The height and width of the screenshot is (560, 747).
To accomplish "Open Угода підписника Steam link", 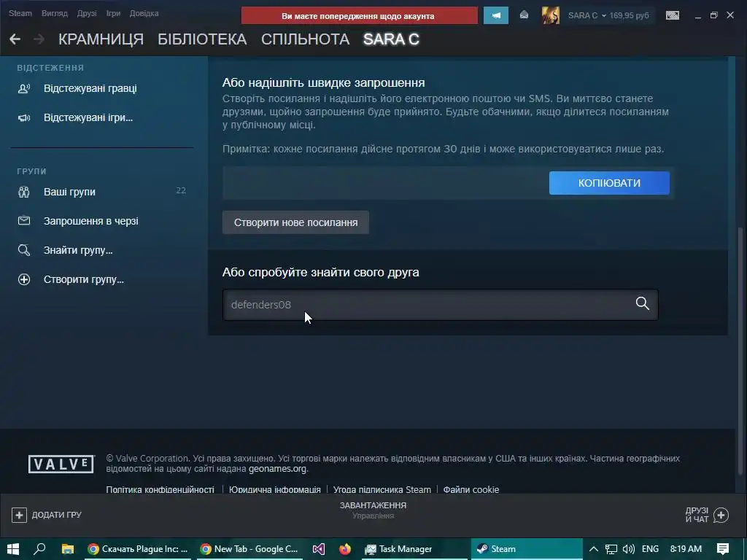I will 382,489.
